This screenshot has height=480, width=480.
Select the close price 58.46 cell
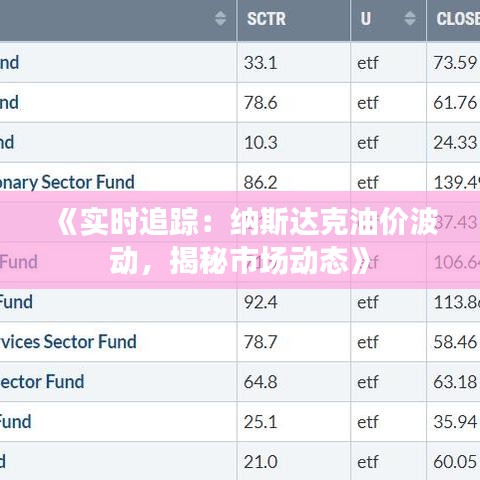click(454, 342)
